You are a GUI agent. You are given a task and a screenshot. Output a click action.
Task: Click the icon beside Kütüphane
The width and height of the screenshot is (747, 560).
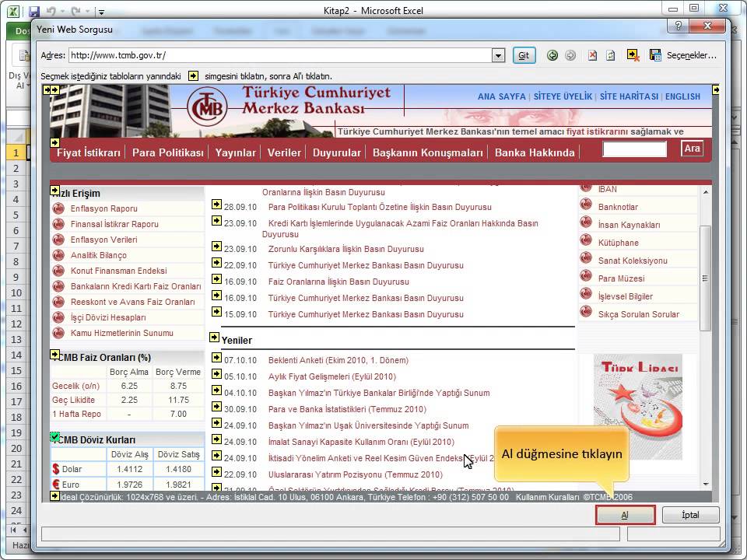[x=586, y=240]
